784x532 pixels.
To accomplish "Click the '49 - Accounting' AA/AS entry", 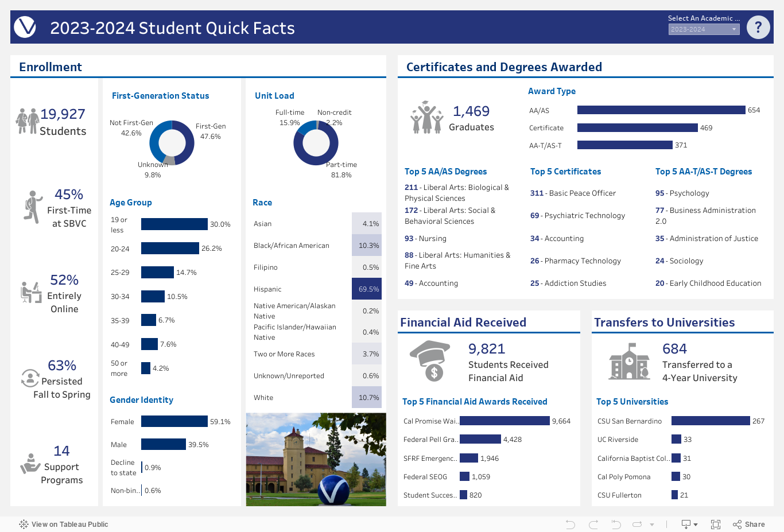I will pos(431,284).
